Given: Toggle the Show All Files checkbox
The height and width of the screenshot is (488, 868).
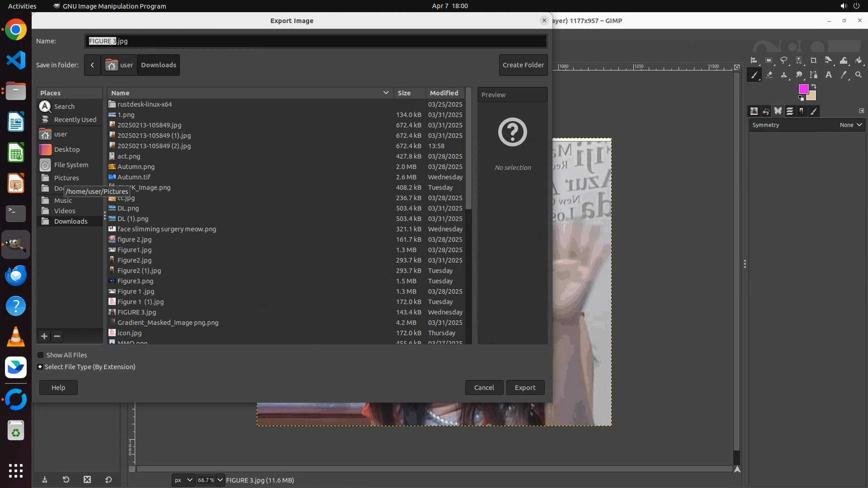Looking at the screenshot, I should (41, 355).
